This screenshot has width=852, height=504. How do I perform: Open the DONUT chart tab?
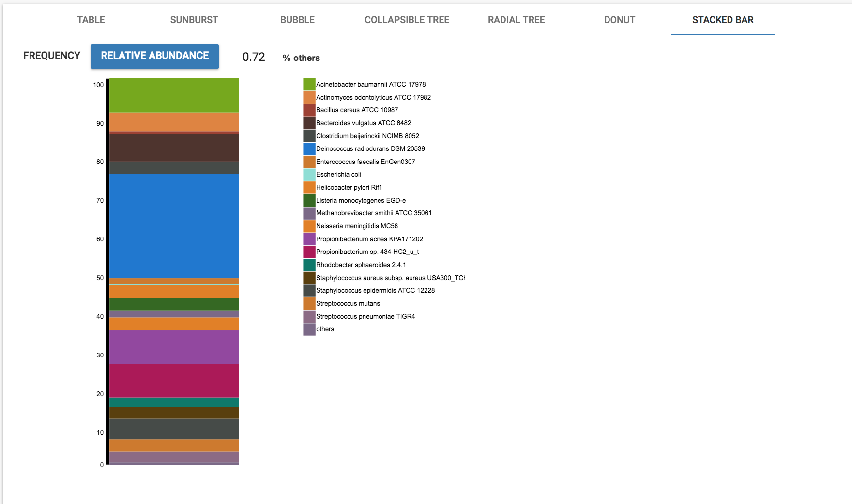pyautogui.click(x=619, y=20)
